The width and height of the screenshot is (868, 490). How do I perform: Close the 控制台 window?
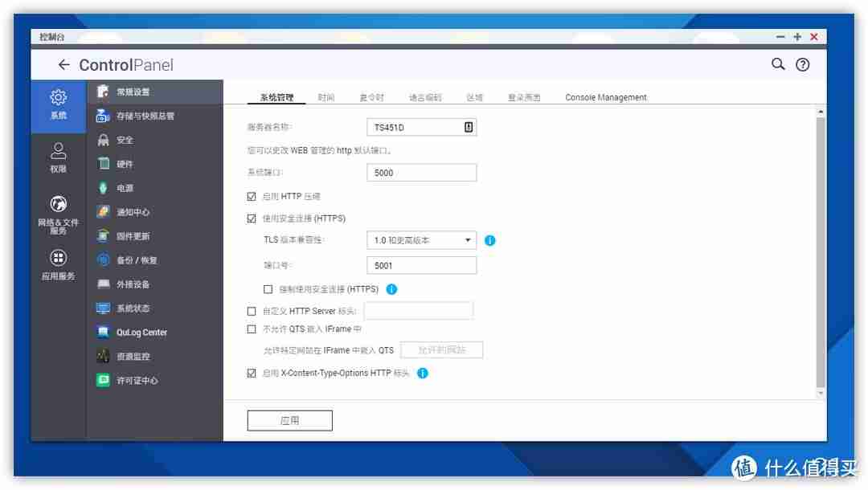coord(813,37)
